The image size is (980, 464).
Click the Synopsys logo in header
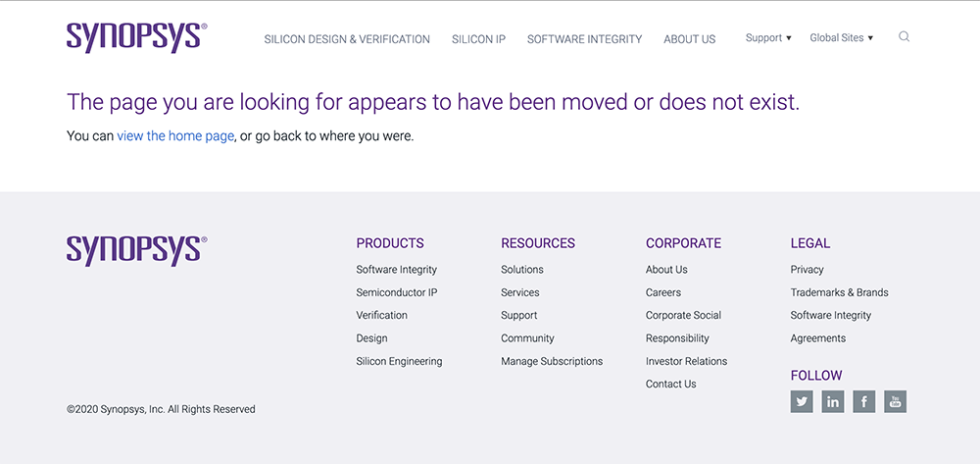pyautogui.click(x=136, y=36)
